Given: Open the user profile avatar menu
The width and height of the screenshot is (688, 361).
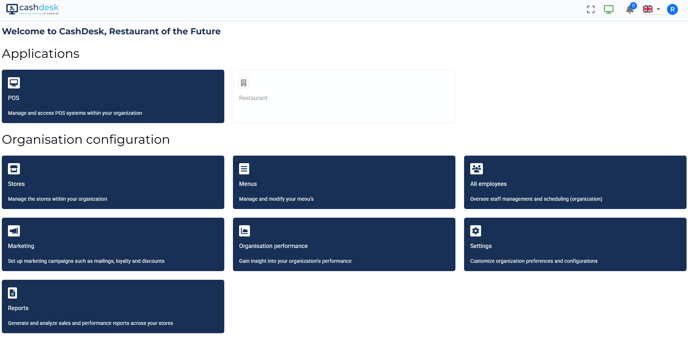Looking at the screenshot, I should [672, 9].
